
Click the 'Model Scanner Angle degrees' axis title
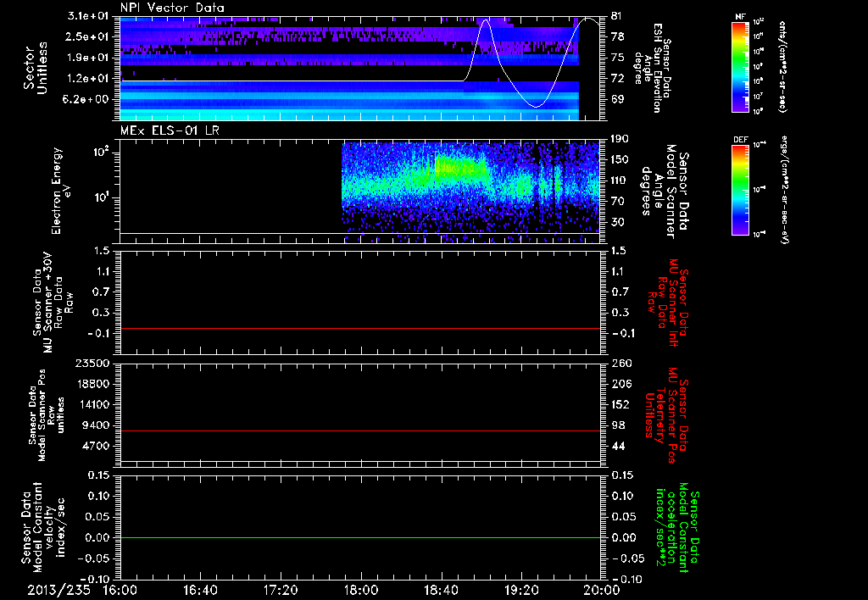[664, 192]
